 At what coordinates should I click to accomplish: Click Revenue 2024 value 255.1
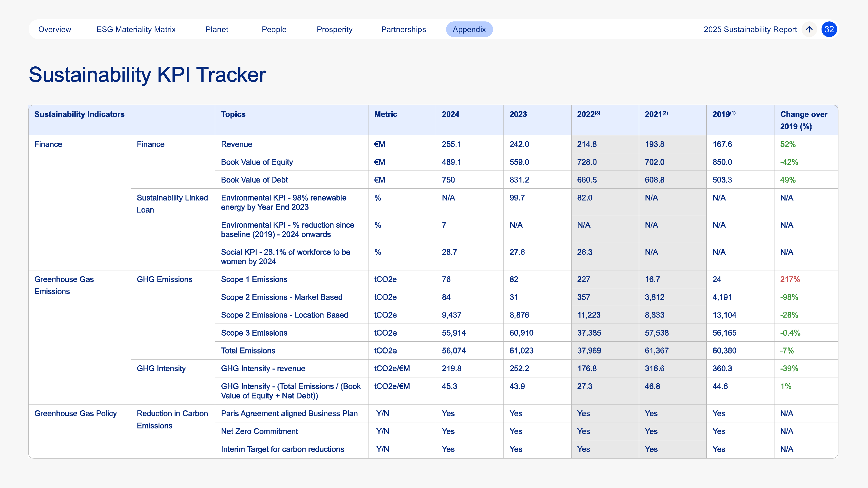451,144
